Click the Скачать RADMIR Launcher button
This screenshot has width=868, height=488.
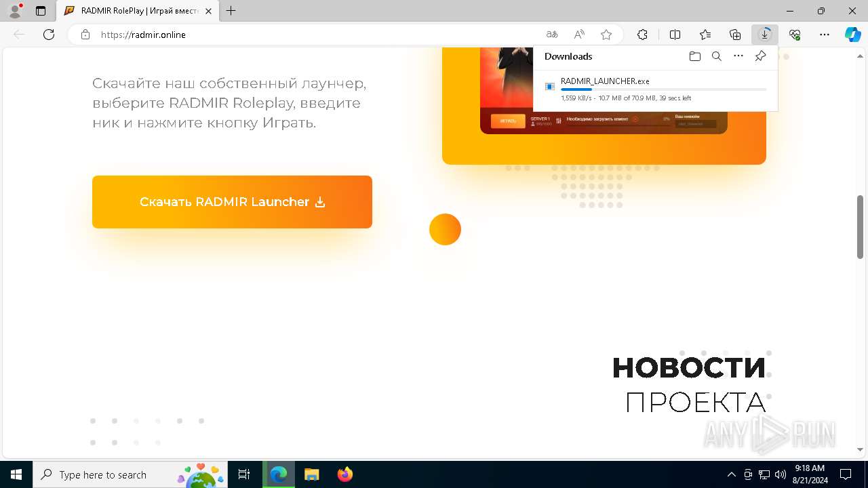232,202
